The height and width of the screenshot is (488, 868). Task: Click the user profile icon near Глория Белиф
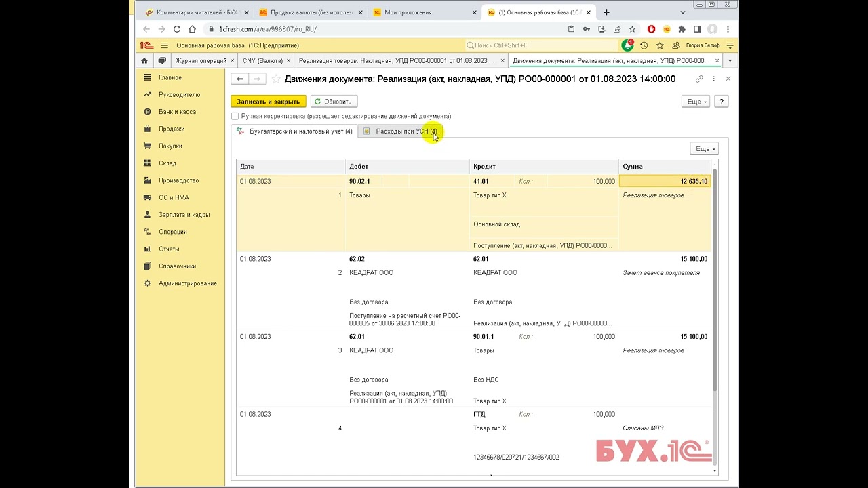click(x=676, y=45)
